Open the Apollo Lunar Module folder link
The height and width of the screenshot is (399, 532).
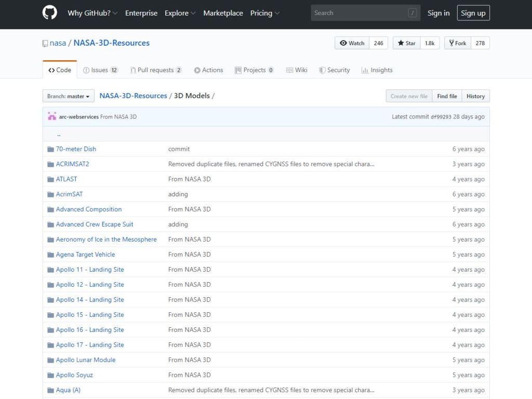coord(86,360)
